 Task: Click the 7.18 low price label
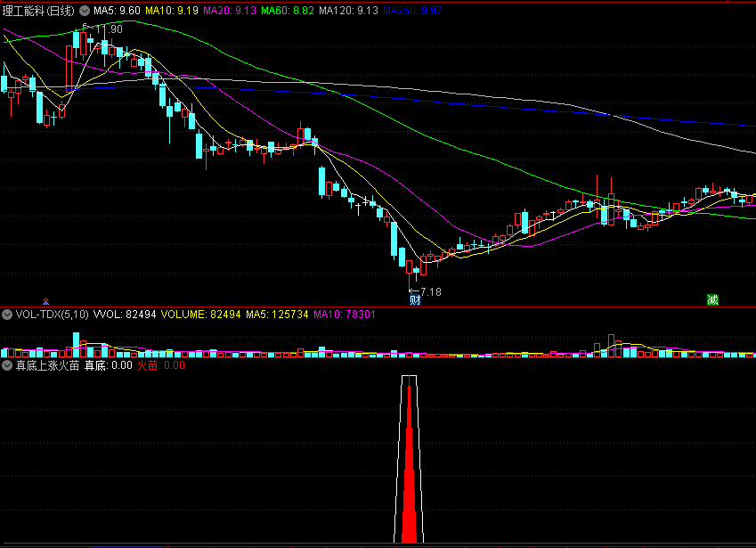(431, 292)
